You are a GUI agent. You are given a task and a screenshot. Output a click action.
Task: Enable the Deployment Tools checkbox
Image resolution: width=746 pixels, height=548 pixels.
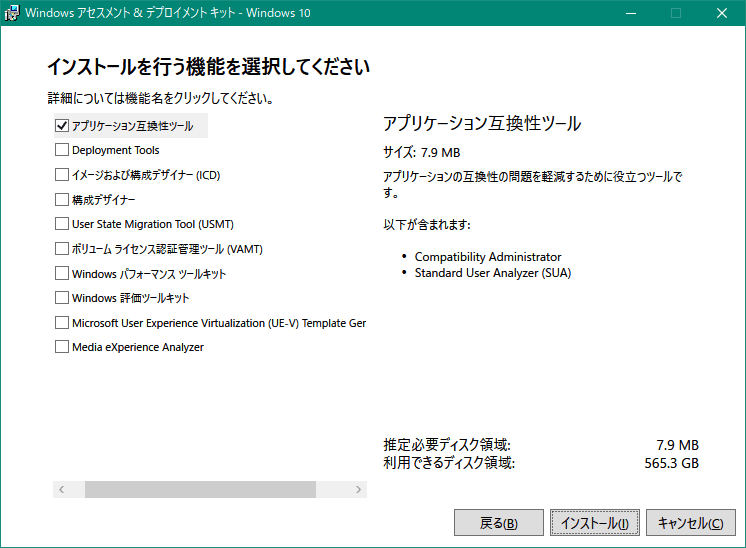[62, 150]
